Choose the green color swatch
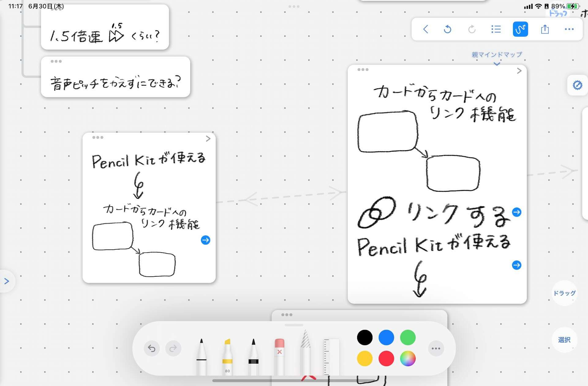 coord(408,337)
